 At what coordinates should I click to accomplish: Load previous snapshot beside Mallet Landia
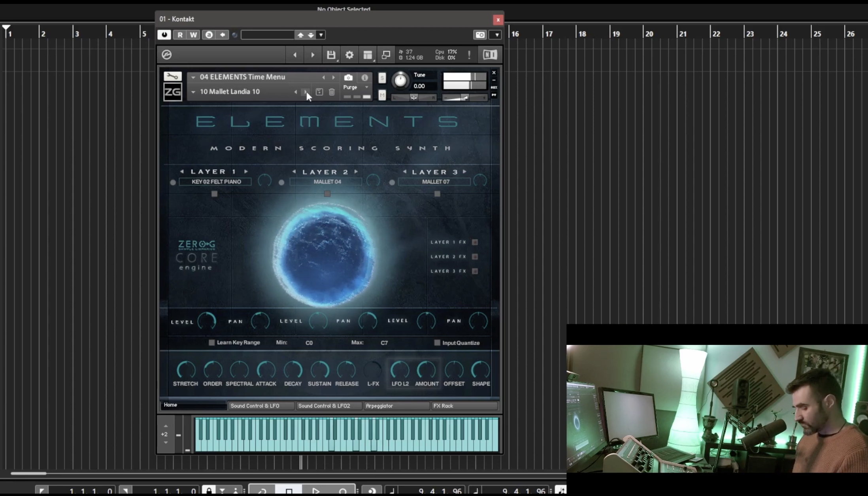click(x=296, y=92)
